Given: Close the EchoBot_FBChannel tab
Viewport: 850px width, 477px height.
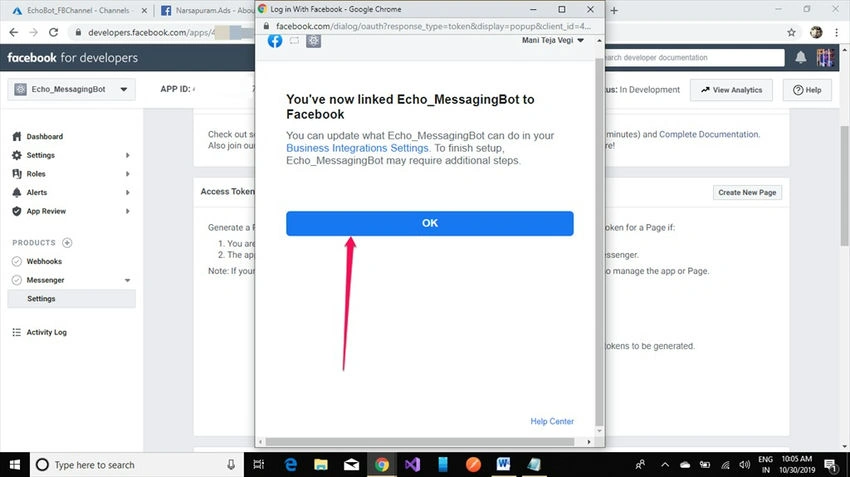Looking at the screenshot, I should (144, 10).
